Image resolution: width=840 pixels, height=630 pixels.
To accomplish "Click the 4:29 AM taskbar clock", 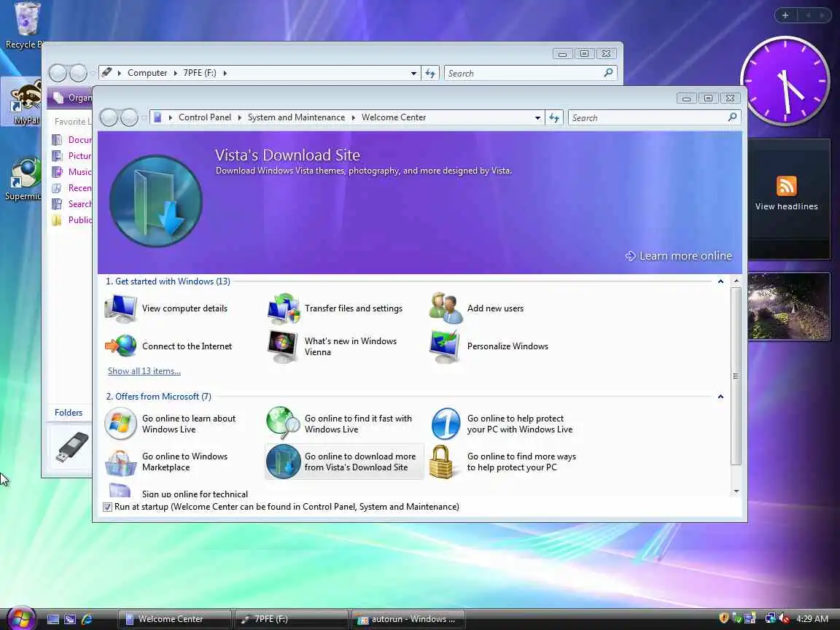I will coord(812,619).
